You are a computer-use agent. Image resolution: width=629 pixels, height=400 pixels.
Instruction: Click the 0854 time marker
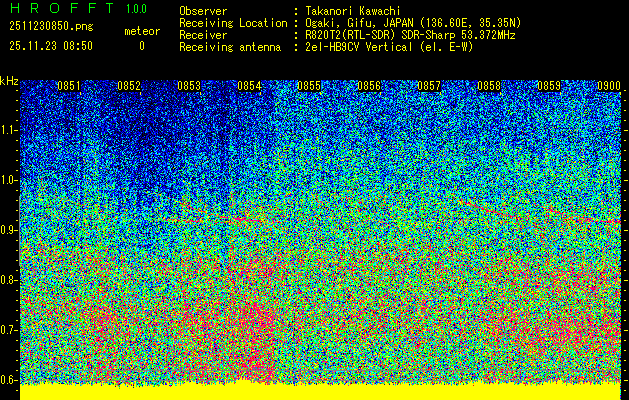tap(249, 86)
